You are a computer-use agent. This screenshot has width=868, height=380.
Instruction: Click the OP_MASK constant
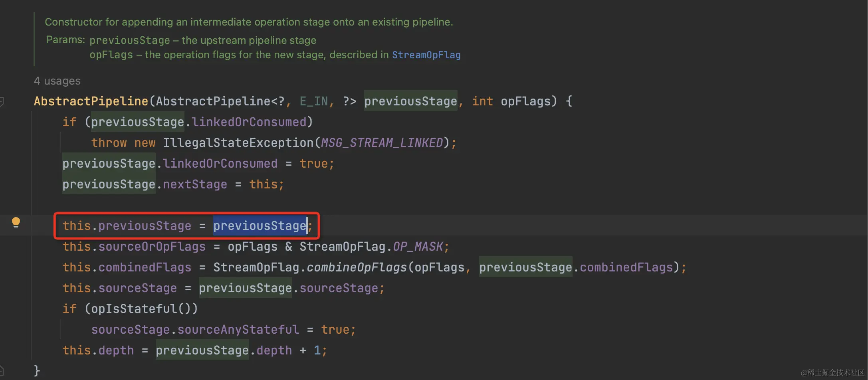click(x=418, y=247)
